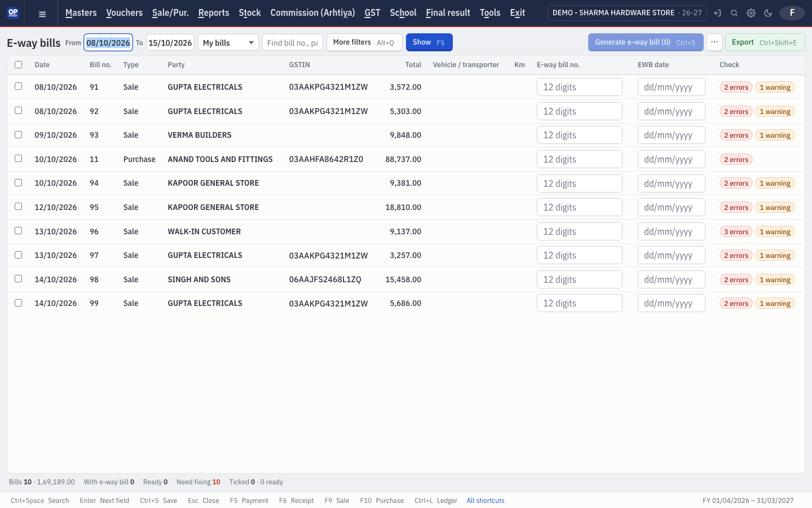The width and height of the screenshot is (812, 508).
Task: Tick the select-all header checkbox
Action: click(19, 65)
